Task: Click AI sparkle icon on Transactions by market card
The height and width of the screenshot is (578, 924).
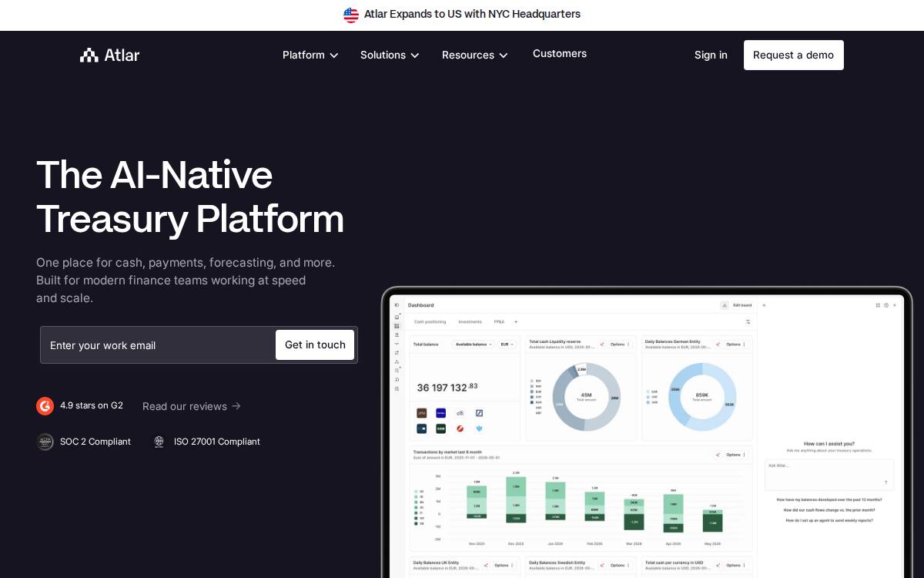Action: pyautogui.click(x=718, y=455)
